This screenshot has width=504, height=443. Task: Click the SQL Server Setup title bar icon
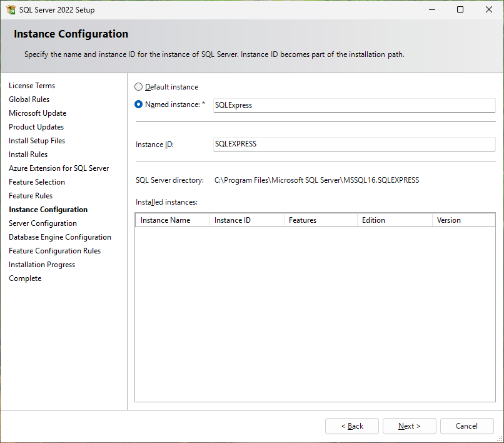(x=11, y=10)
